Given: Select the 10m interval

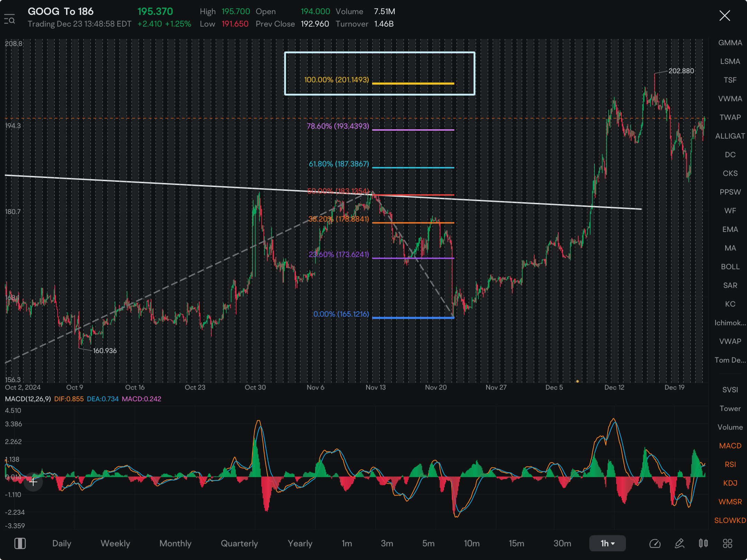Looking at the screenshot, I should point(472,543).
